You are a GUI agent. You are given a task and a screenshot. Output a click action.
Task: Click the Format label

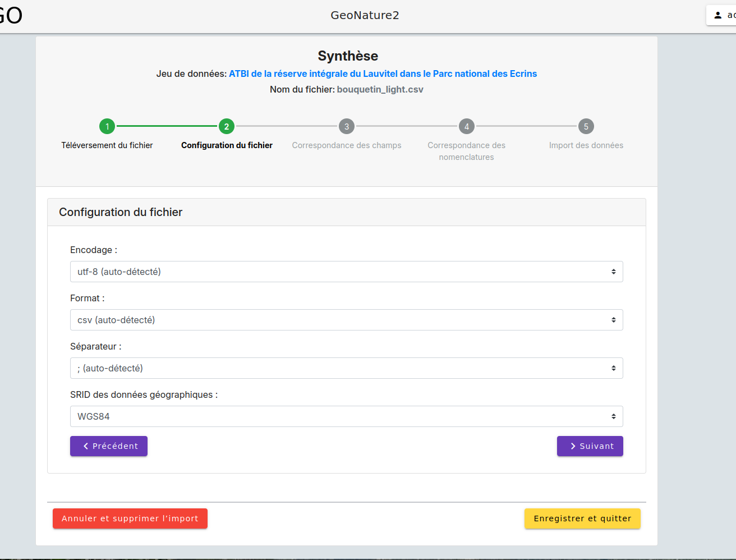point(87,298)
